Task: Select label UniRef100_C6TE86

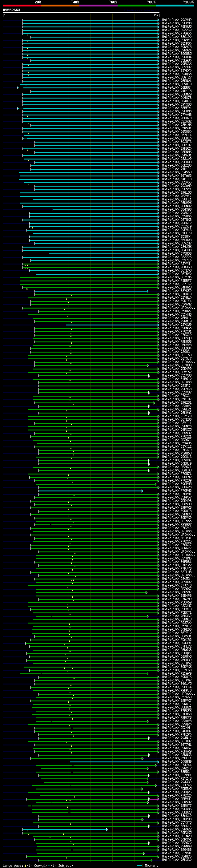Action: [x=177, y=419]
